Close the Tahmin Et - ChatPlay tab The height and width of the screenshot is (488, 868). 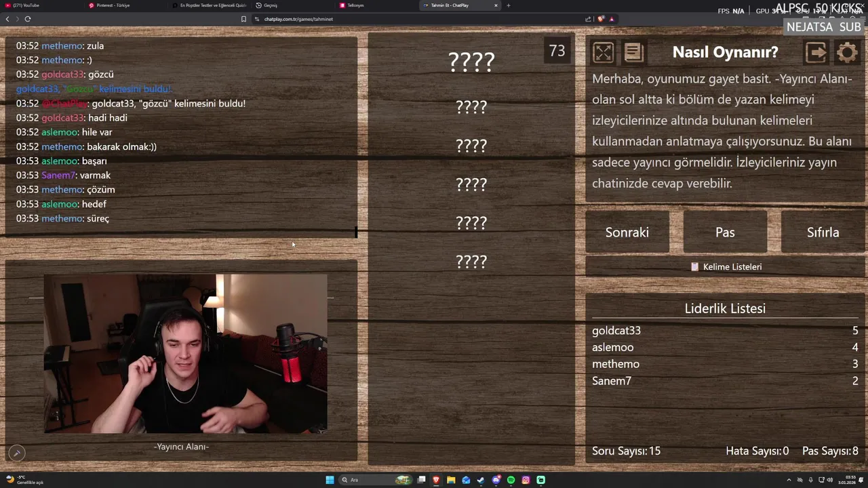point(496,5)
